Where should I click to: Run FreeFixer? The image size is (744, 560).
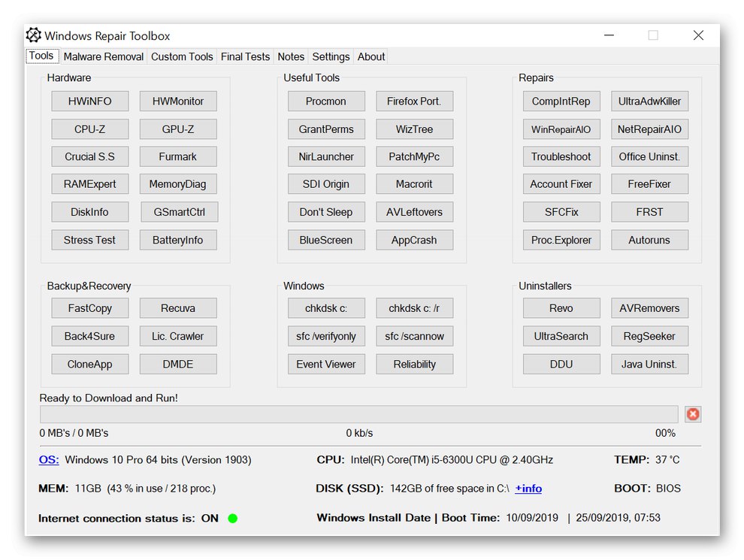[649, 184]
